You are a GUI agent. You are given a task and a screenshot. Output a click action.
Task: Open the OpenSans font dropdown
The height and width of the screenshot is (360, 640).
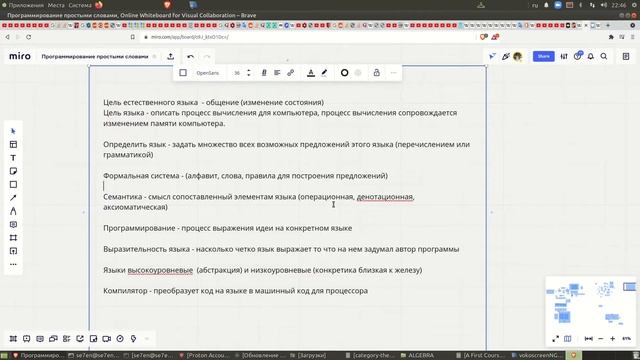(208, 73)
